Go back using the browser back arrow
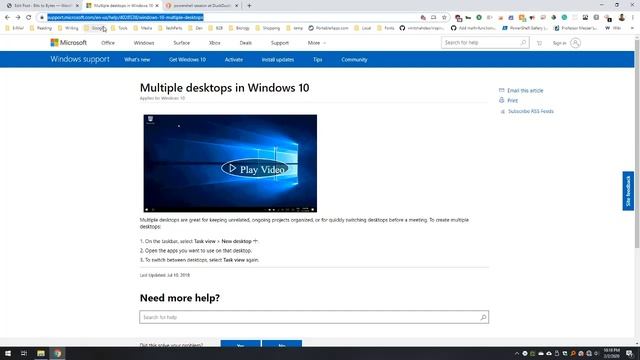Viewport: 640px width, 360px height. [x=7, y=18]
